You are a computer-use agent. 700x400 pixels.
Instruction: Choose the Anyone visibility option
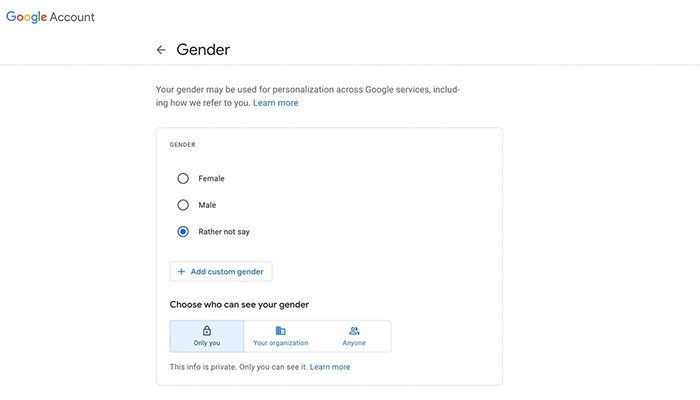pos(354,336)
